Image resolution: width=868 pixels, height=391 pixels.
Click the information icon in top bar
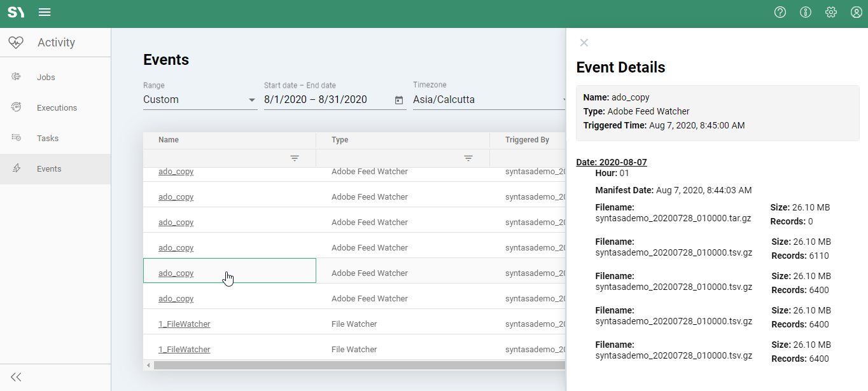pyautogui.click(x=806, y=12)
